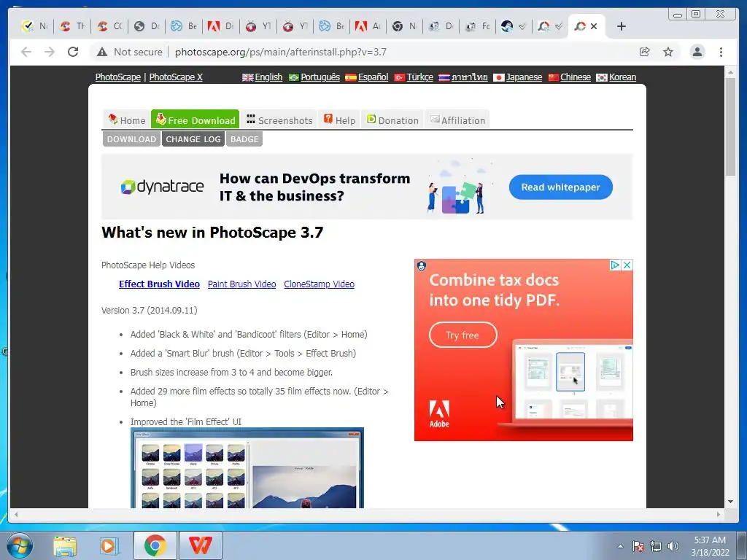This screenshot has height=560, width=747.
Task: Switch to the 'CC' browser tab
Action: click(109, 26)
